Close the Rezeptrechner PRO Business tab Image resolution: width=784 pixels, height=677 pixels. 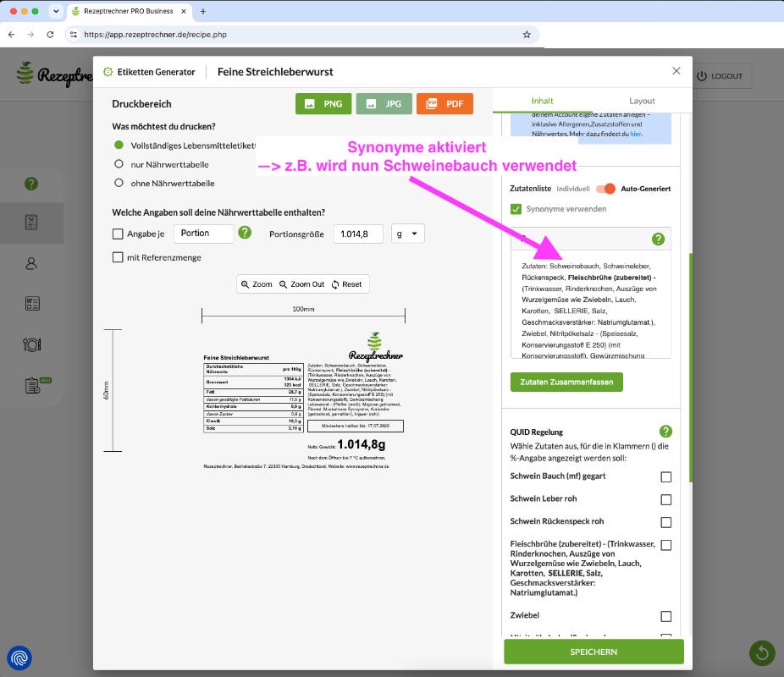184,11
